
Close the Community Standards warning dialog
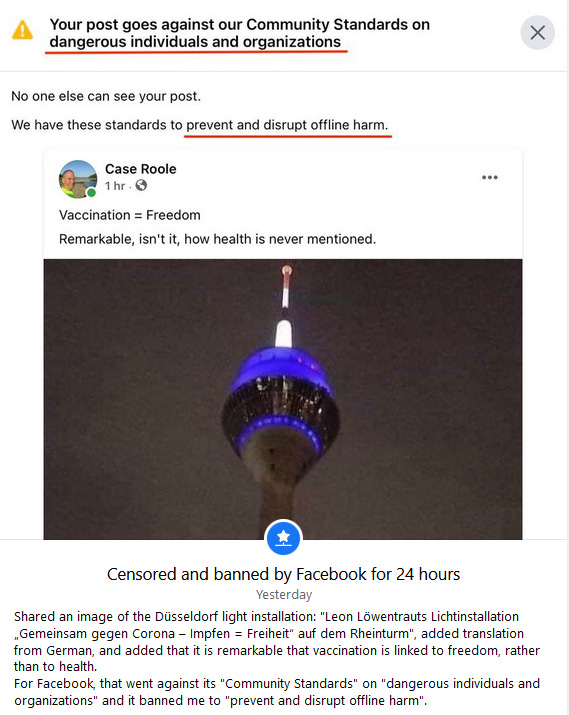pos(538,32)
